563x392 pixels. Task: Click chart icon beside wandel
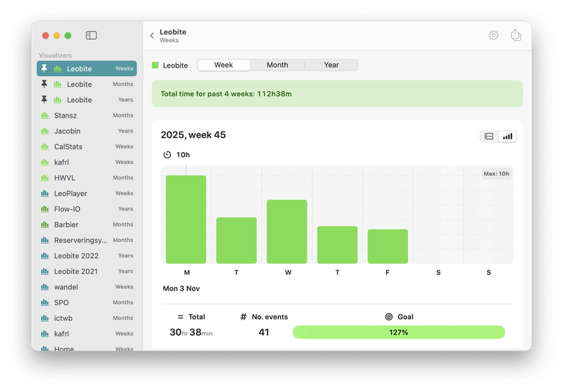click(x=44, y=287)
